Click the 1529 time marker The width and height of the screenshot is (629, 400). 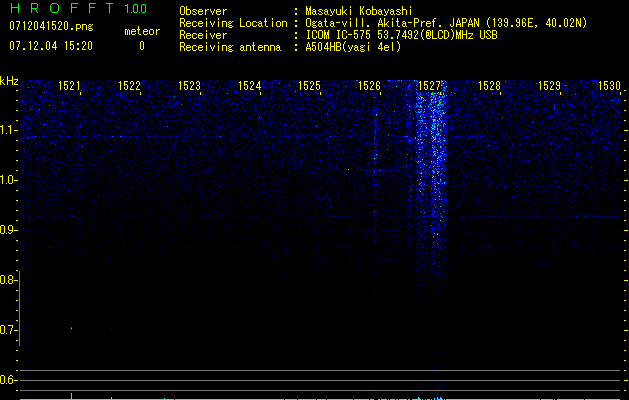(x=549, y=86)
